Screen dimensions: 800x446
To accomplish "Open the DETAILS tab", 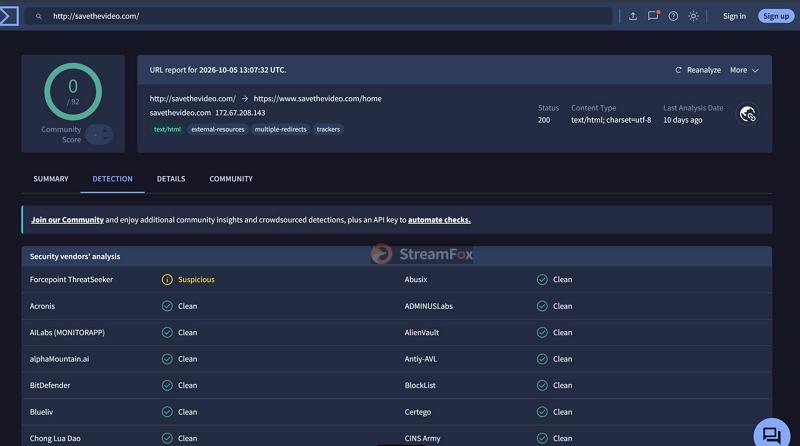I will (x=171, y=179).
